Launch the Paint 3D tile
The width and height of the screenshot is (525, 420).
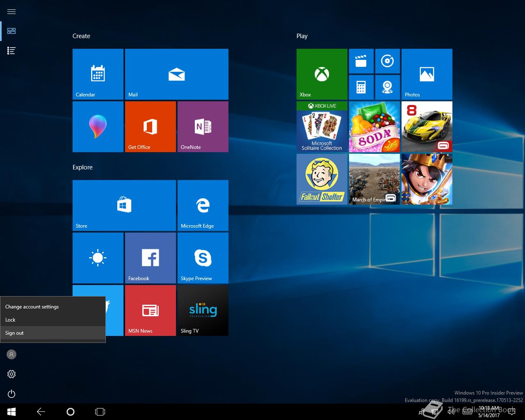(x=98, y=127)
